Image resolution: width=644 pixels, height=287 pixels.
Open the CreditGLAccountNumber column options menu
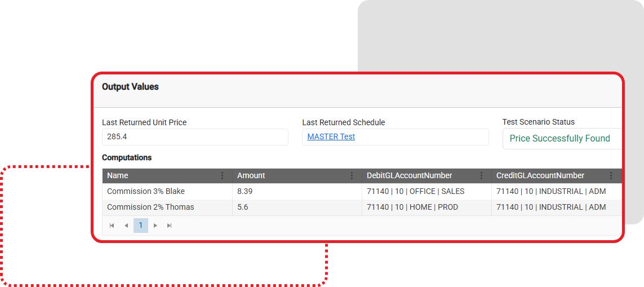(x=611, y=176)
